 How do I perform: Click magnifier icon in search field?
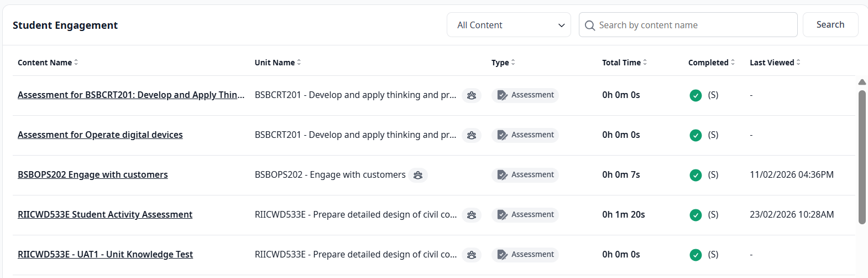pyautogui.click(x=590, y=25)
